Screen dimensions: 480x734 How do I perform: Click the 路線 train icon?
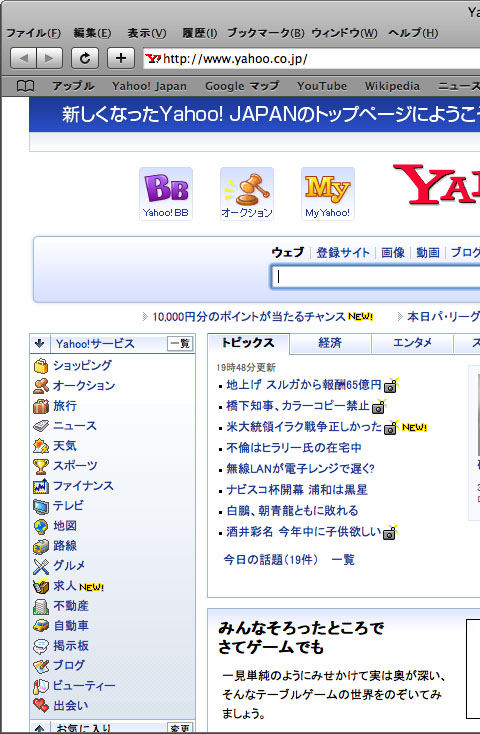41,546
